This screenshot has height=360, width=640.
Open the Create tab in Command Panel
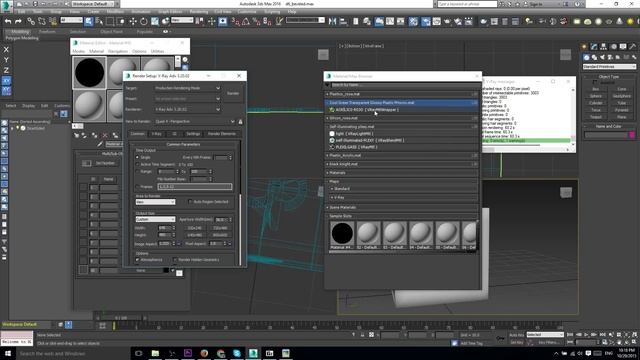584,47
